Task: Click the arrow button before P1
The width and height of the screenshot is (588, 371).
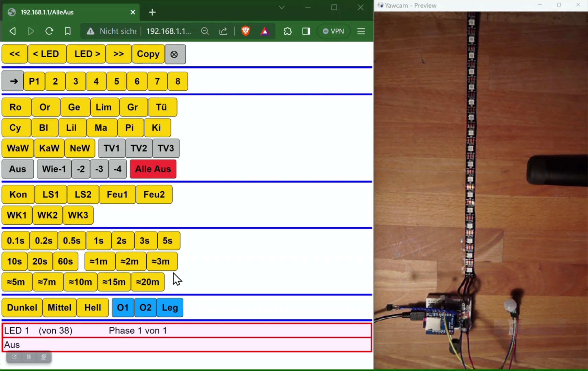Action: coord(13,81)
